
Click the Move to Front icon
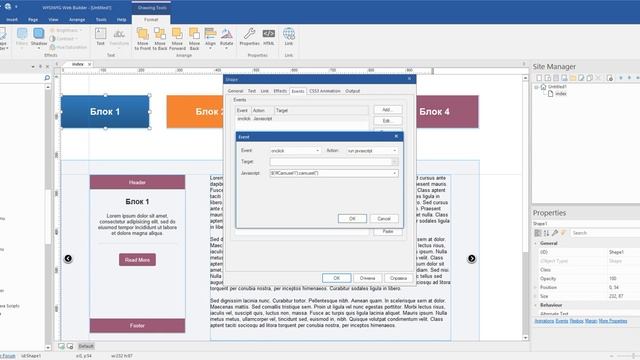point(142,34)
